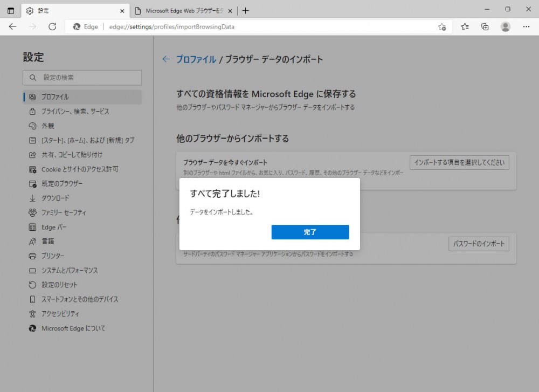Click the browser back button in toolbar
539x392 pixels.
pos(13,26)
